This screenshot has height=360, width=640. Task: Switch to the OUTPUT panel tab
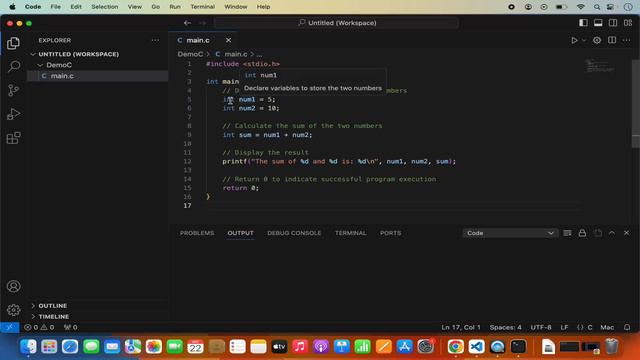point(240,233)
